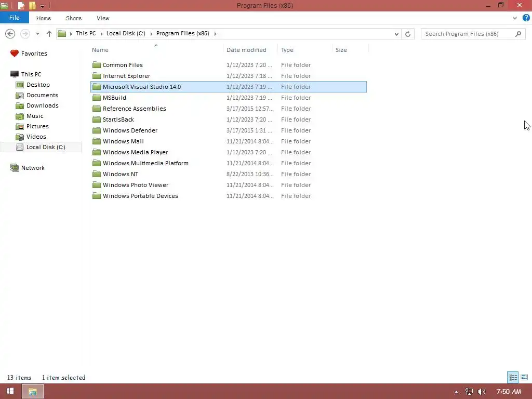Click the Common Files folder icon
This screenshot has height=399, width=532.
click(x=97, y=65)
